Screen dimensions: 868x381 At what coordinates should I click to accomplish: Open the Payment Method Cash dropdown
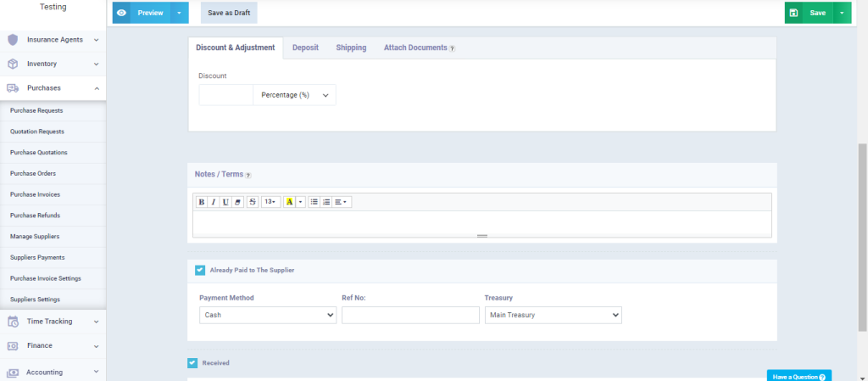coord(267,315)
